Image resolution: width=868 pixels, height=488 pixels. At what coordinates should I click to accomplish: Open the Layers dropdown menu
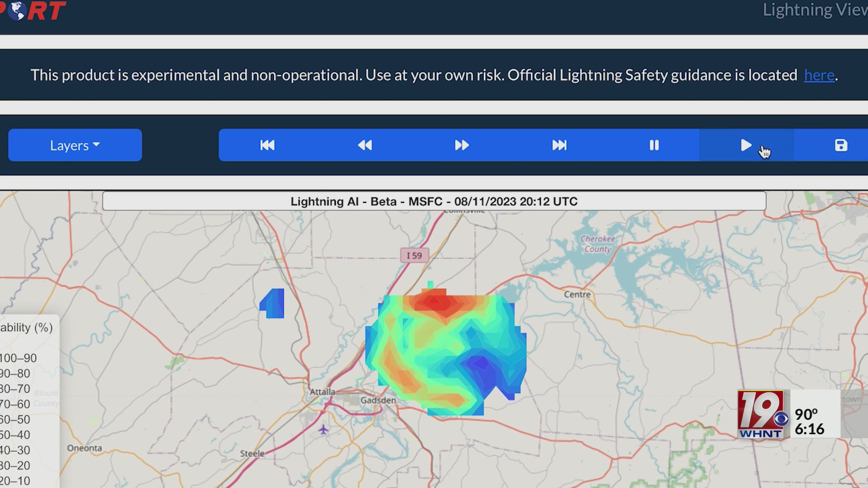pos(75,145)
